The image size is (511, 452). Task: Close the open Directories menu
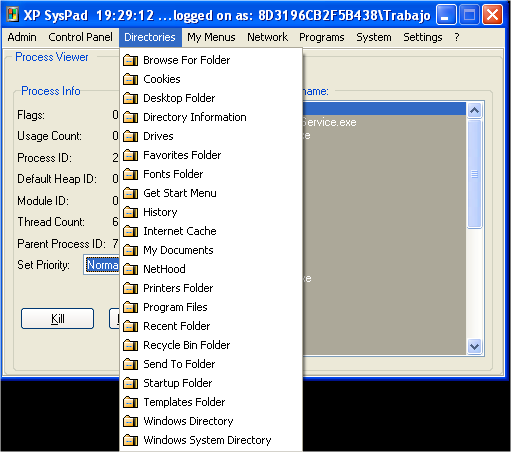point(150,37)
